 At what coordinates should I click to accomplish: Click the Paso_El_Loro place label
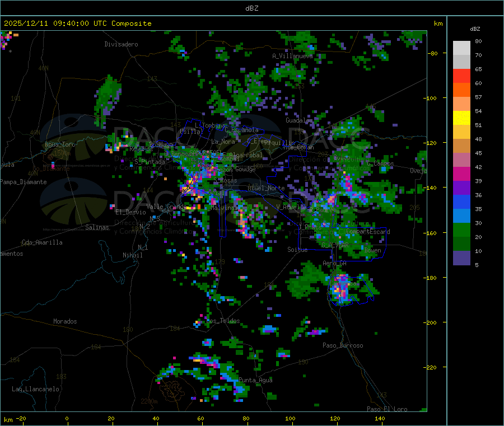[x=387, y=409]
